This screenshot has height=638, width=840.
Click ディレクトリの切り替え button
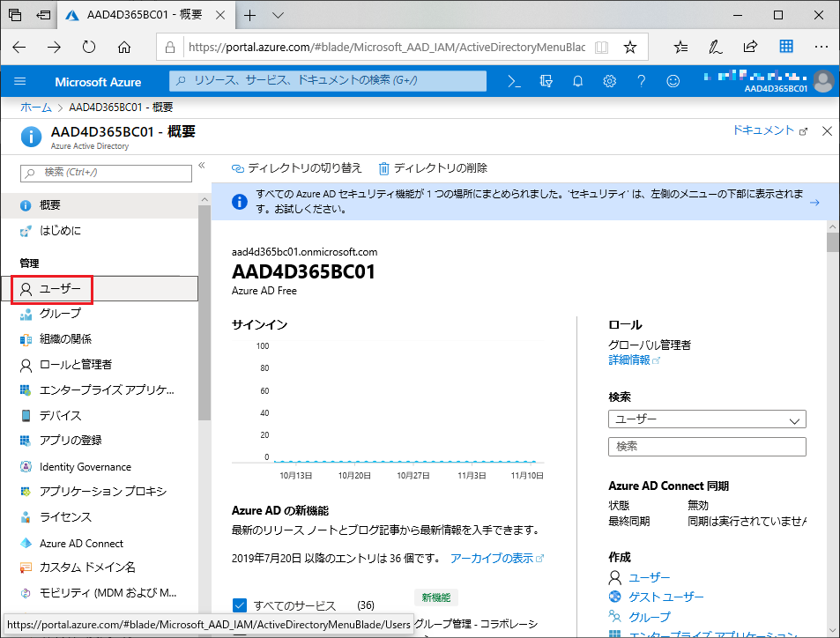pyautogui.click(x=296, y=167)
